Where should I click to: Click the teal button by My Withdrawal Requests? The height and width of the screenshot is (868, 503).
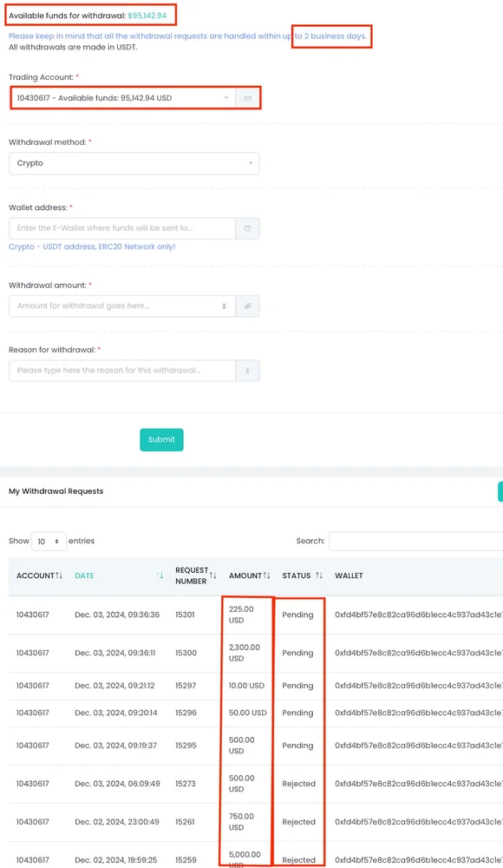click(x=500, y=491)
